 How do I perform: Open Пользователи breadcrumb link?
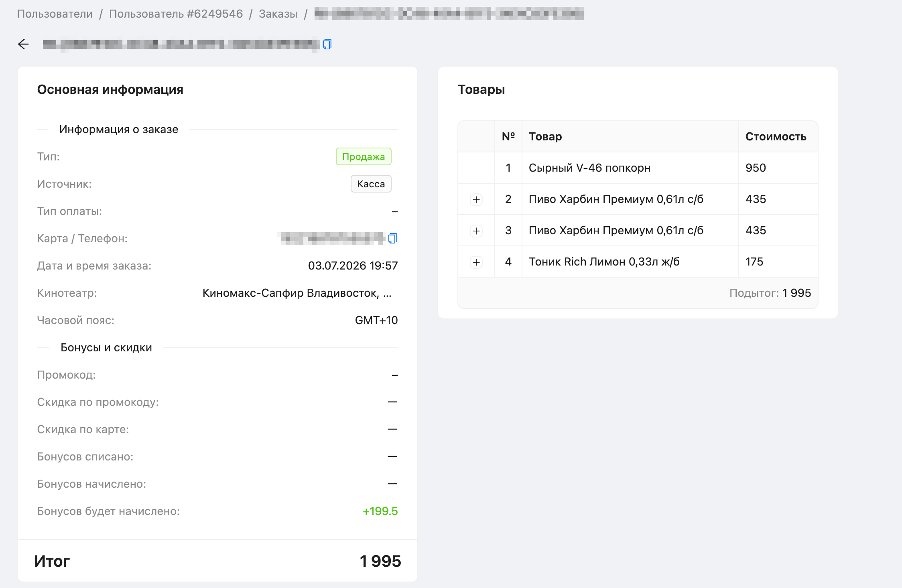pyautogui.click(x=55, y=14)
